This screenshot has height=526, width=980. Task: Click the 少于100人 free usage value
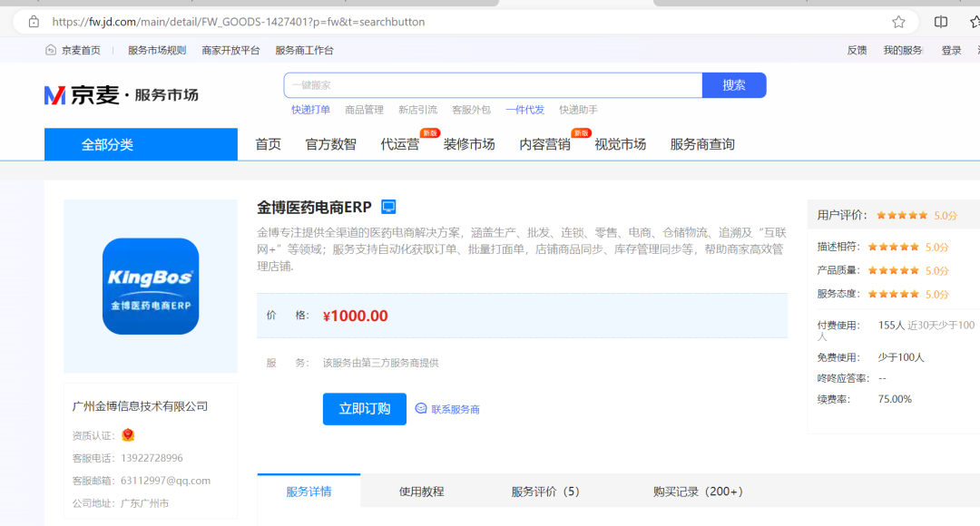tap(901, 357)
